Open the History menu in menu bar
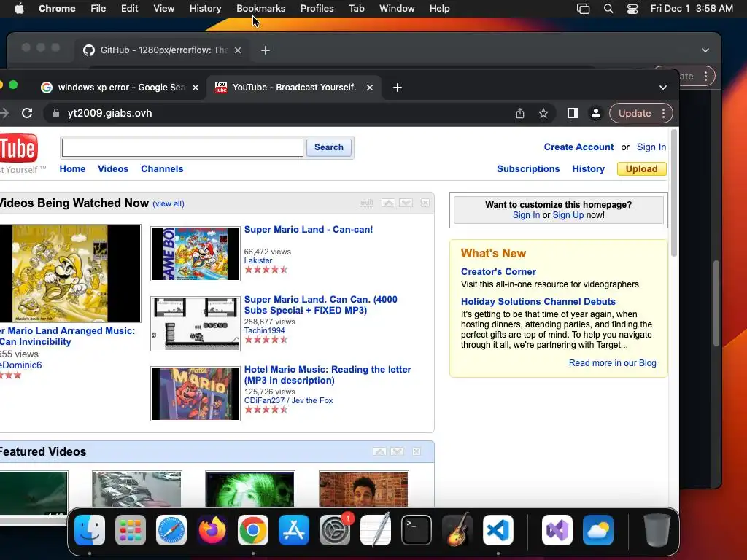Screen dimensions: 747x560 coord(205,9)
